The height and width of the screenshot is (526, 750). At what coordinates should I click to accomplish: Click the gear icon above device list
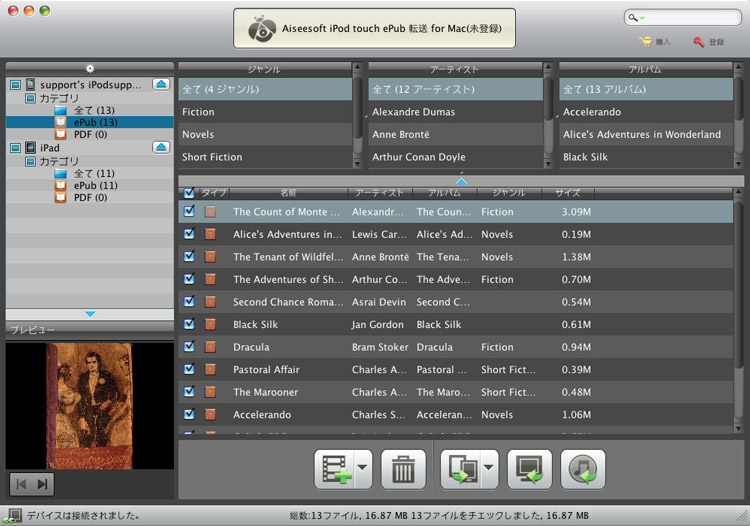click(x=89, y=68)
